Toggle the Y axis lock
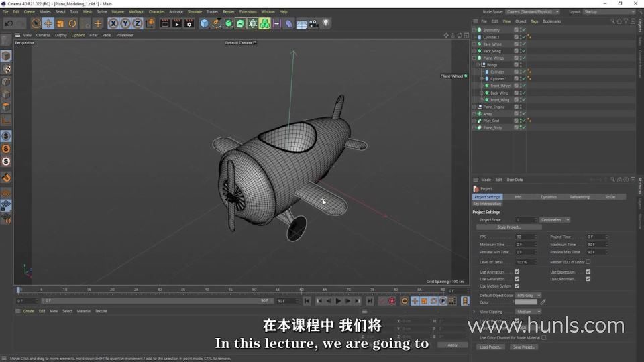Viewport: 644px width, 362px height. (x=125, y=24)
